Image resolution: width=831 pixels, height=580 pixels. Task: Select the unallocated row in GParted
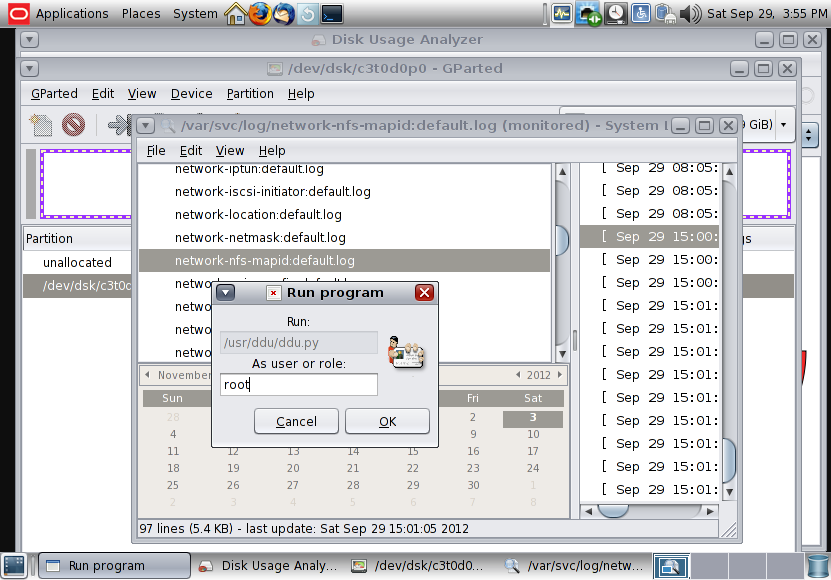(x=77, y=262)
